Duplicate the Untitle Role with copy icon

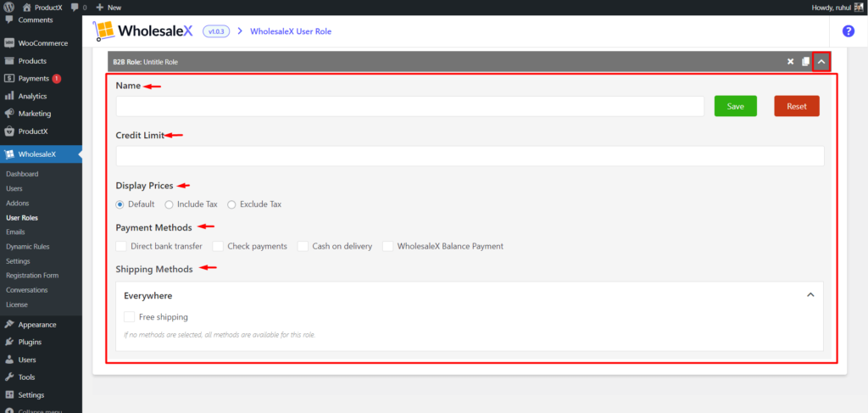pos(805,61)
